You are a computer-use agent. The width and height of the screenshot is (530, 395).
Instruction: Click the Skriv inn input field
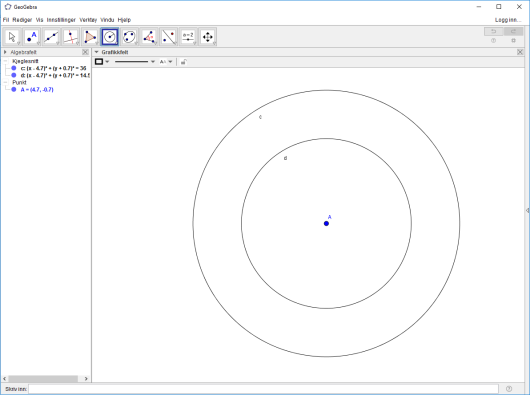click(263, 389)
